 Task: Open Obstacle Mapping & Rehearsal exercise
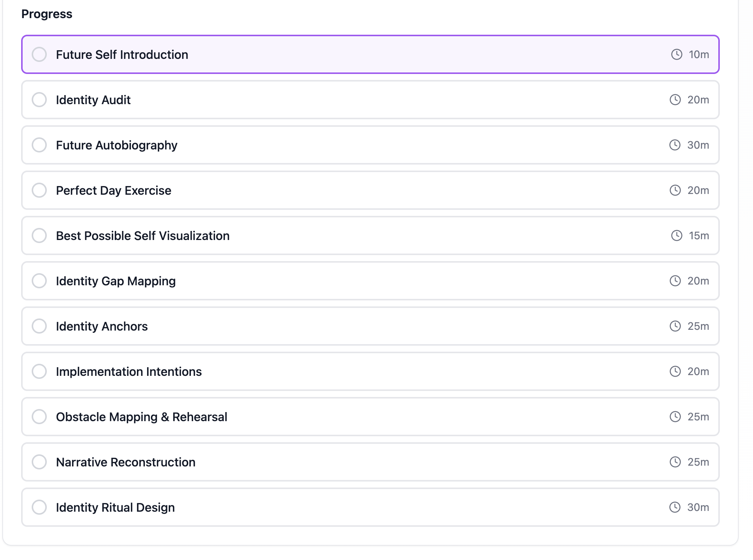141,417
